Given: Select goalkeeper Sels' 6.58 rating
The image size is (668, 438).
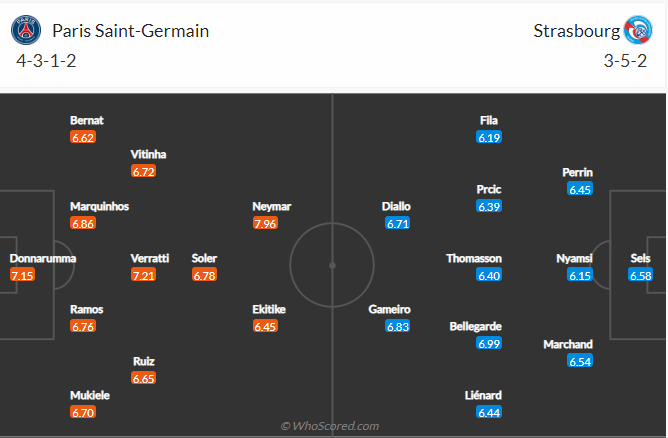Looking at the screenshot, I should (x=640, y=275).
